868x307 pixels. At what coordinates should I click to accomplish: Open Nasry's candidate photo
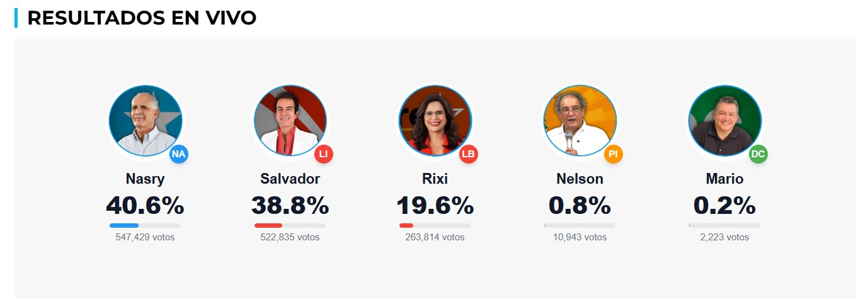tap(145, 120)
